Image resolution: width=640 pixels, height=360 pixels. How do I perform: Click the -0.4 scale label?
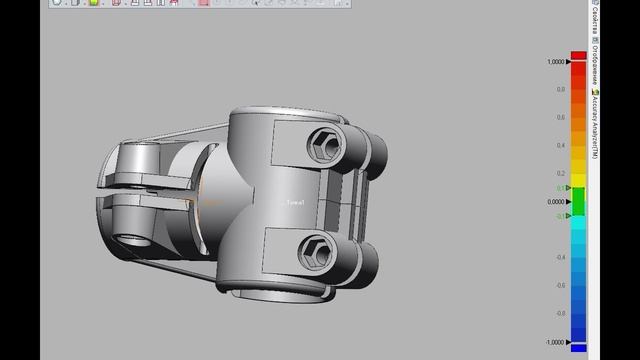560,258
